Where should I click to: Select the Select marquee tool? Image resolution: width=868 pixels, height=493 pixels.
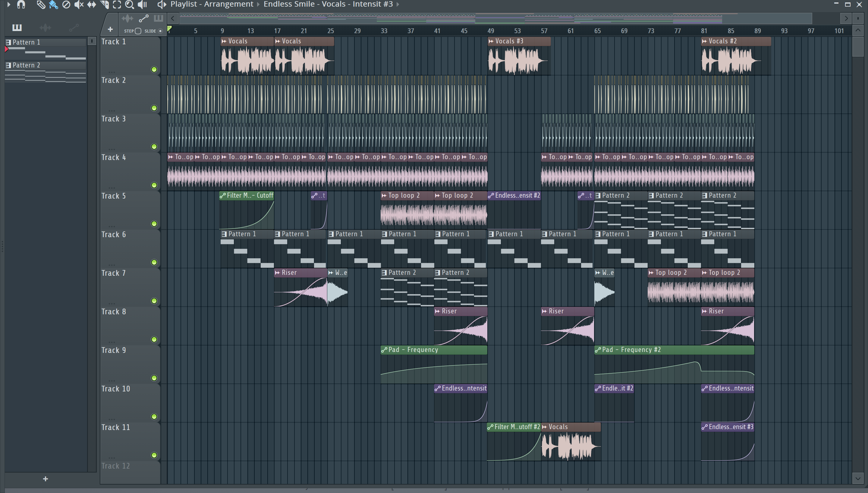[x=117, y=5]
